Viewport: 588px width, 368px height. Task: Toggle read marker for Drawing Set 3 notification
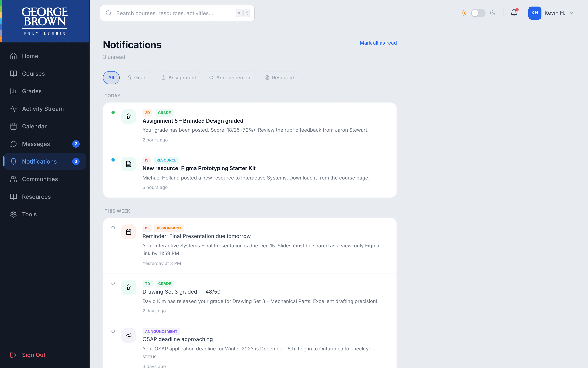click(x=113, y=283)
